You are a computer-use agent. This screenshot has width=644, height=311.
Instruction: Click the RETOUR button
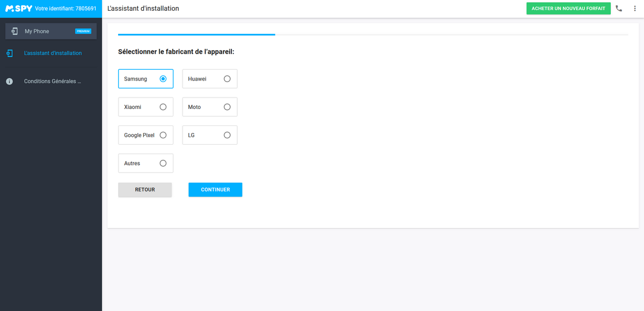pos(145,190)
